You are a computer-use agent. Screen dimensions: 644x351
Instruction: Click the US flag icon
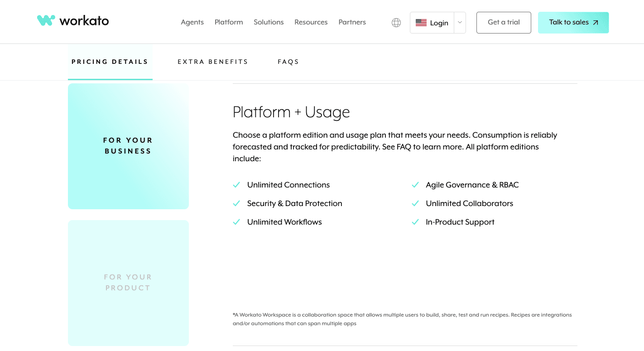pyautogui.click(x=421, y=23)
